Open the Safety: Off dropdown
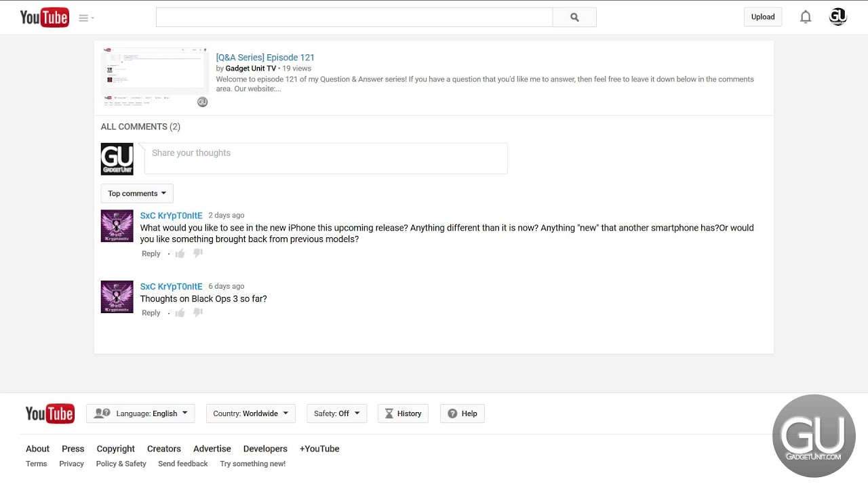868x488 pixels. 337,413
